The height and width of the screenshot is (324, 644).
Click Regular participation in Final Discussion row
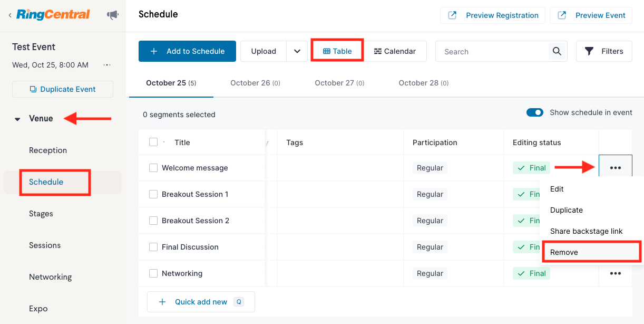tap(430, 247)
